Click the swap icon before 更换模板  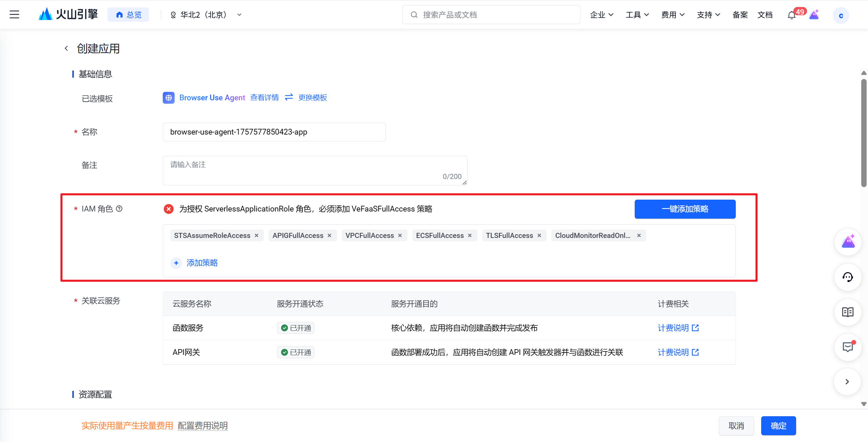tap(289, 97)
